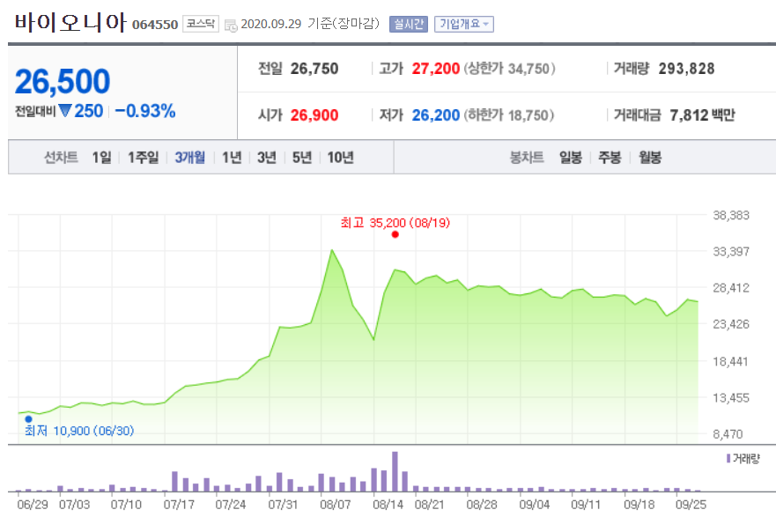The image size is (776, 532).
Task: Click the -0.93% change value
Action: [x=145, y=111]
